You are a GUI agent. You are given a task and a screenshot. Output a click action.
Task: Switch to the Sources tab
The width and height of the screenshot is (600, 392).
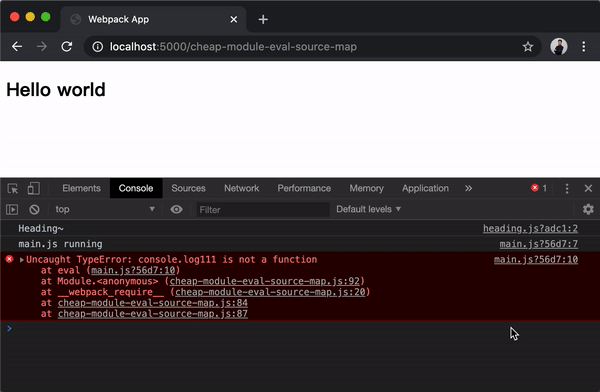tap(188, 188)
